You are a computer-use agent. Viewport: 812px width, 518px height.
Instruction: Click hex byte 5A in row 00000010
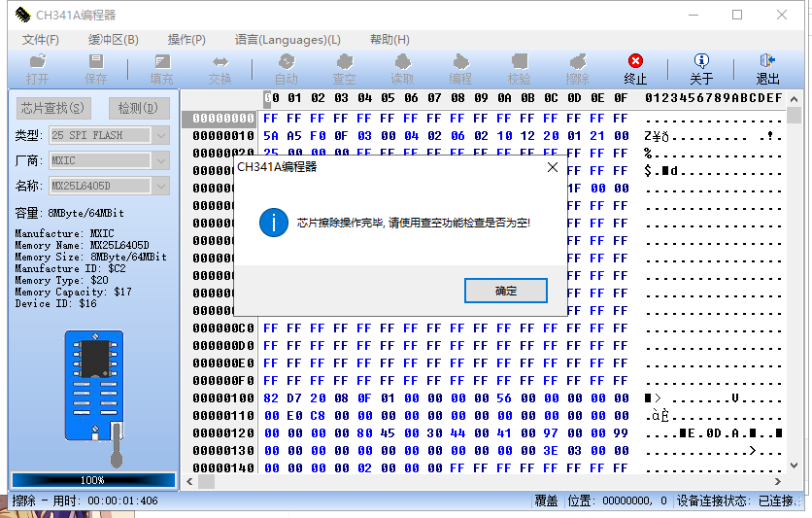(271, 136)
